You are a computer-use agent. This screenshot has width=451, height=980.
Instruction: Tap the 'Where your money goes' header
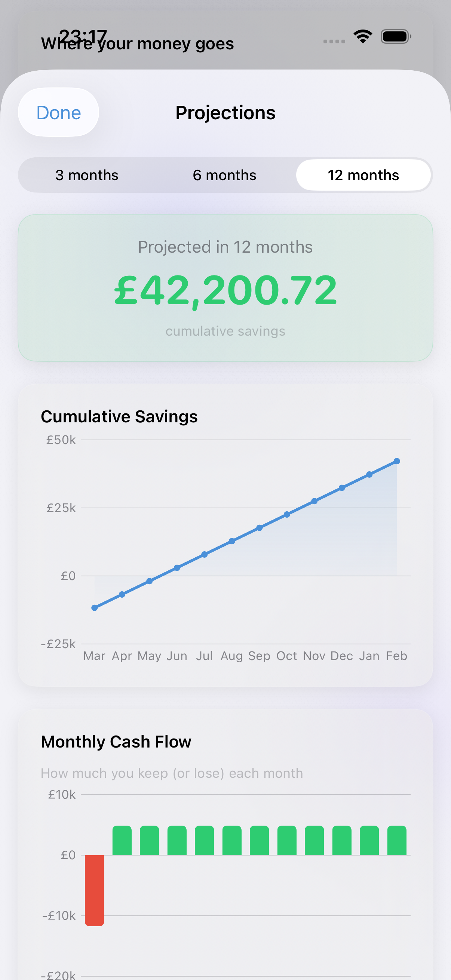click(x=137, y=44)
